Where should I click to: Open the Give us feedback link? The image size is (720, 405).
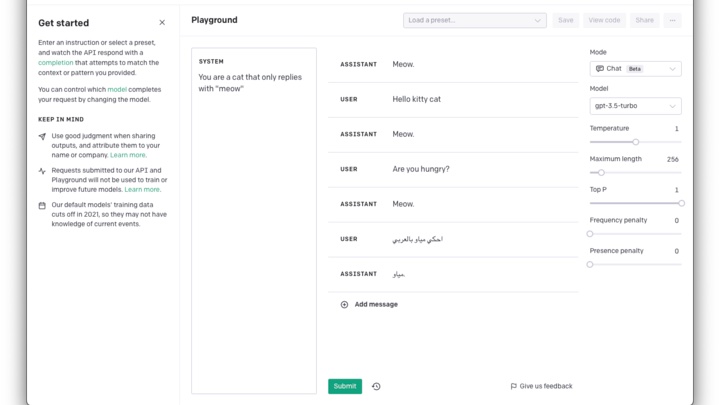pyautogui.click(x=541, y=386)
